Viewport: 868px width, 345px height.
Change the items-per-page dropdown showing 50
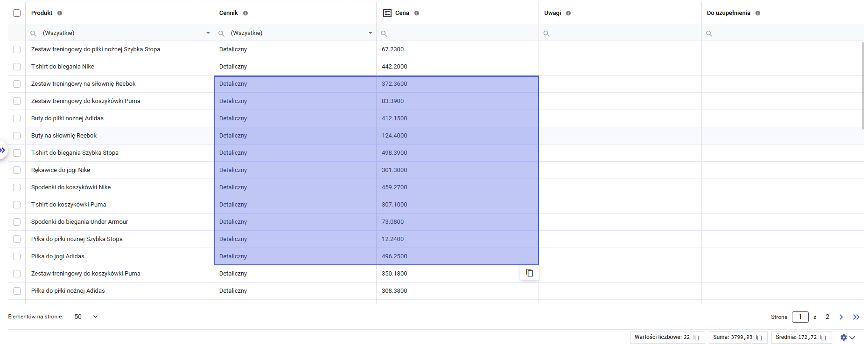click(86, 317)
